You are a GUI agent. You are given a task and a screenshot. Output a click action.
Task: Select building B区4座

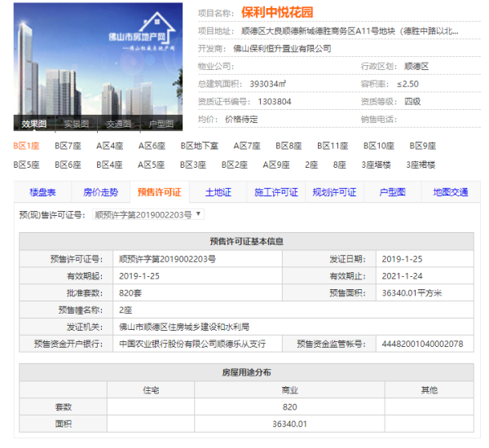click(109, 165)
